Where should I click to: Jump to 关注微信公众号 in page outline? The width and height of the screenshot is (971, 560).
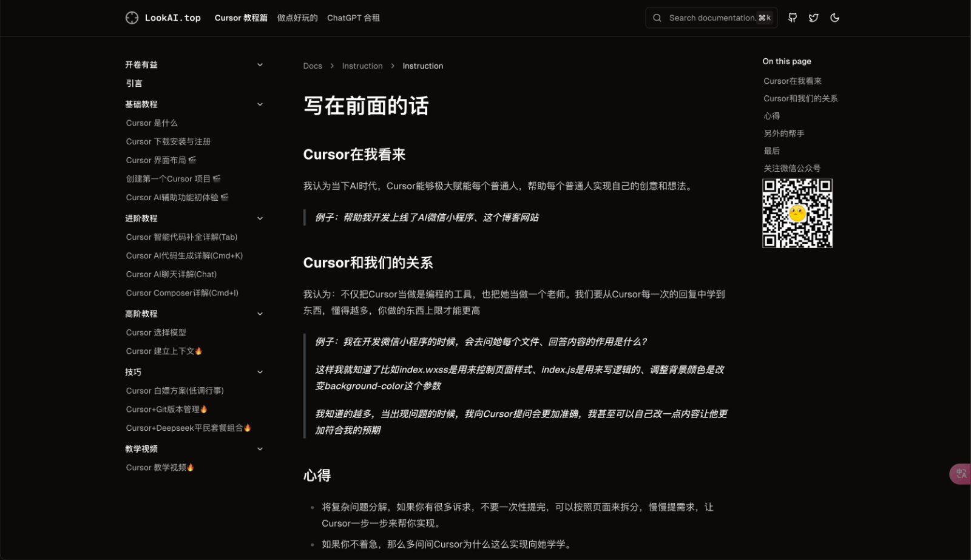(792, 168)
